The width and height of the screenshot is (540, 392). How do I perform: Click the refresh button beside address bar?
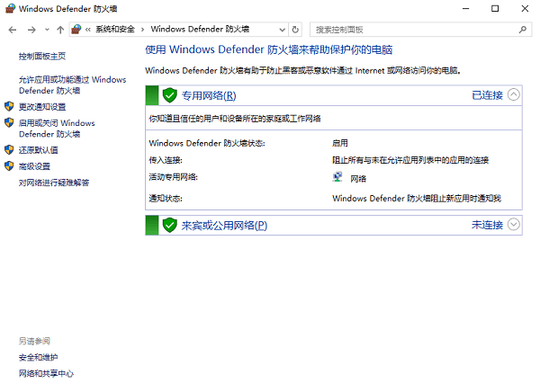click(x=296, y=30)
